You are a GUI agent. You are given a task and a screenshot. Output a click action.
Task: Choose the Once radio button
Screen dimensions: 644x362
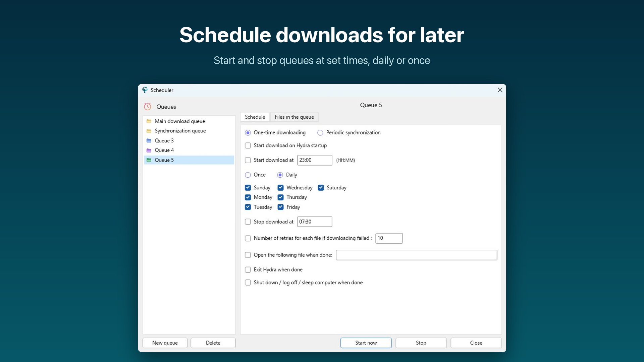(248, 175)
